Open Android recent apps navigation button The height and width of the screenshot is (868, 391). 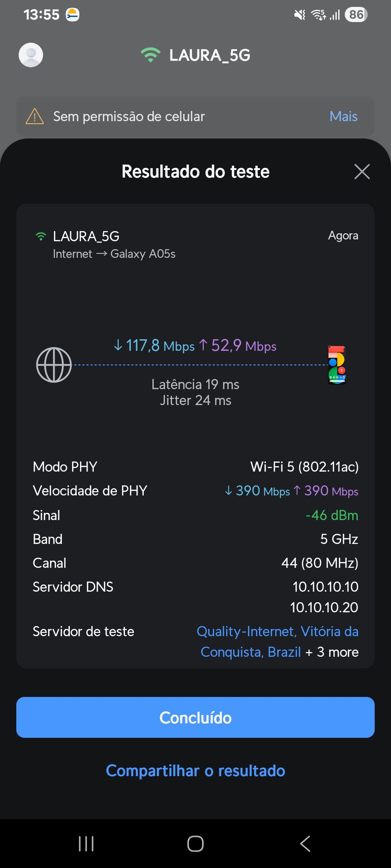coord(86,844)
